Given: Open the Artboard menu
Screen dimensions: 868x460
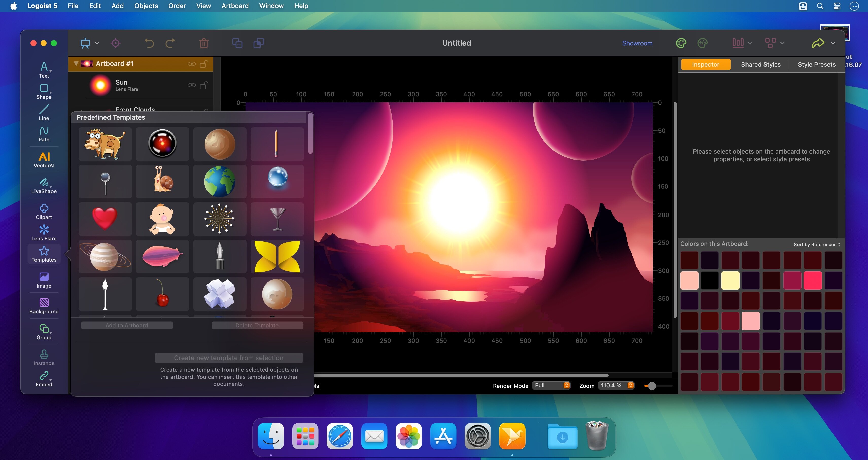Looking at the screenshot, I should [235, 6].
